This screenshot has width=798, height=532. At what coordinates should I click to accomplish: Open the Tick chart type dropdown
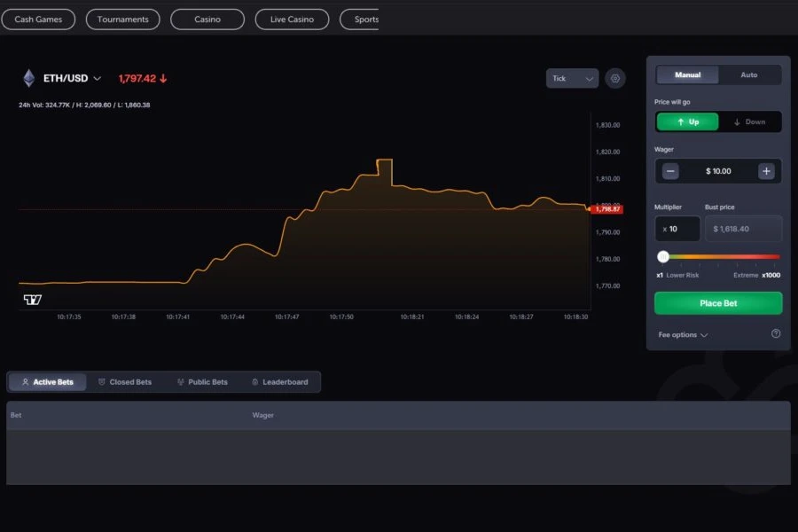[x=572, y=78]
